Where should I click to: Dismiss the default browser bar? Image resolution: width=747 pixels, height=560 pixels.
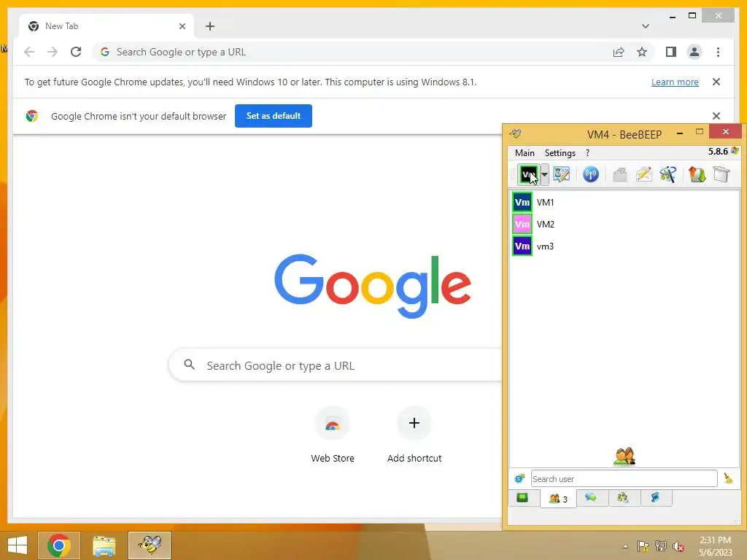pos(716,116)
